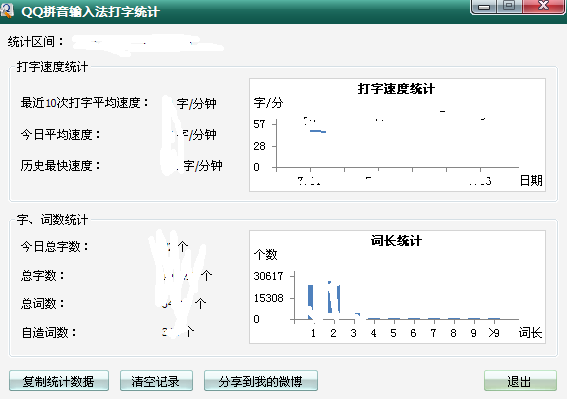This screenshot has width=567, height=399.
Task: Select the 统计区间 label
Action: click(35, 42)
